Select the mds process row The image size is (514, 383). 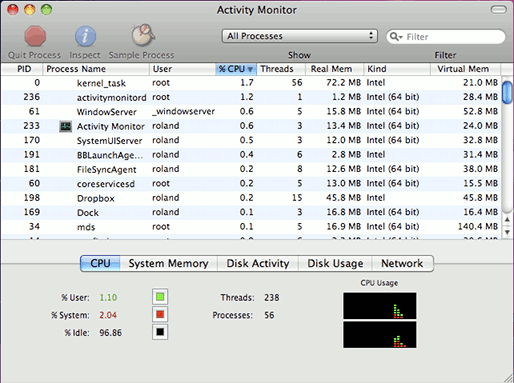coord(251,227)
